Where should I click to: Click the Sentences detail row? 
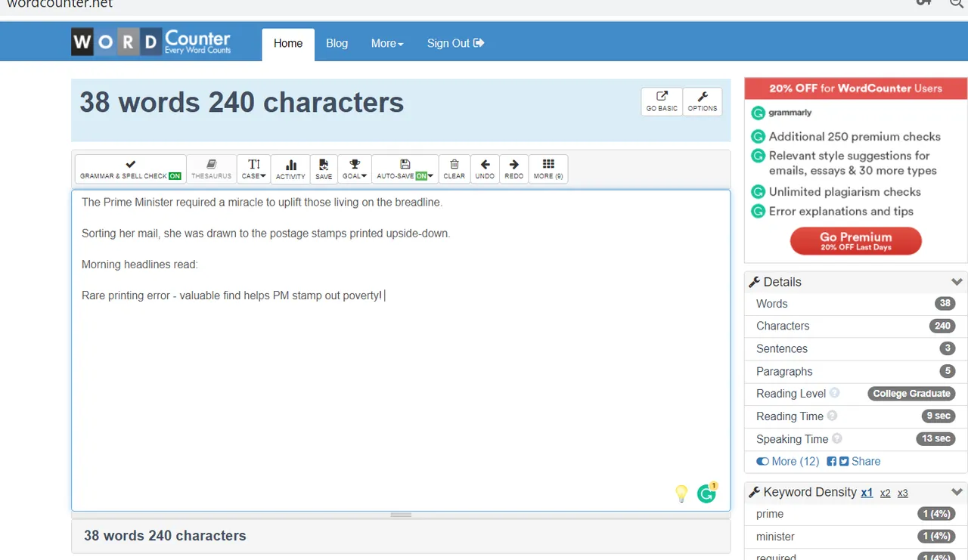pos(855,349)
